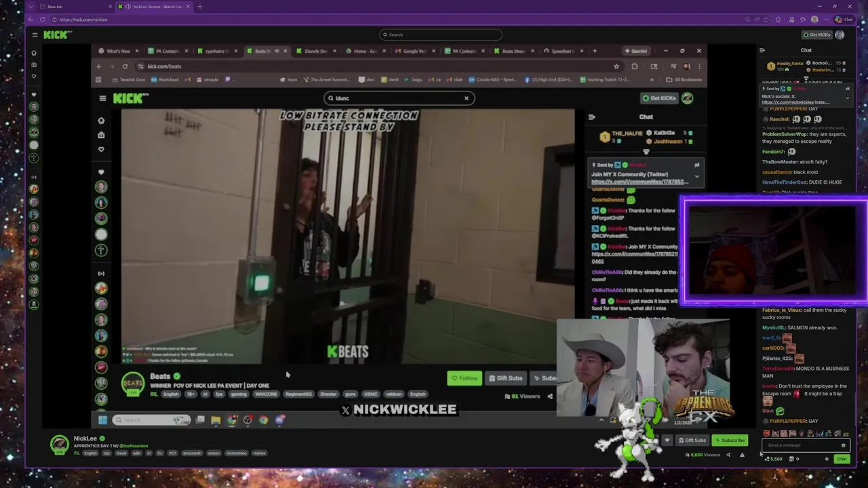868x488 pixels.
Task: Expand recommended channels section in Kick sidebar
Action: pos(34,177)
